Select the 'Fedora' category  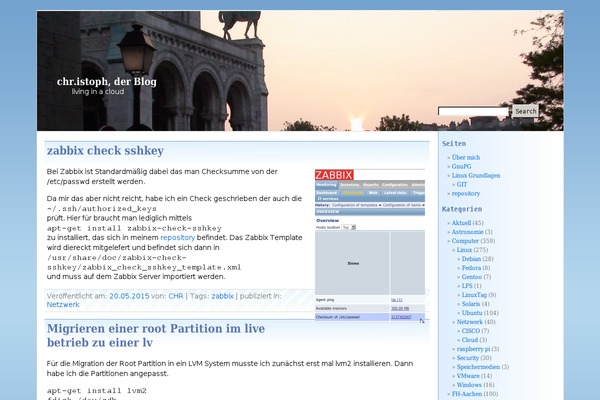click(x=471, y=268)
